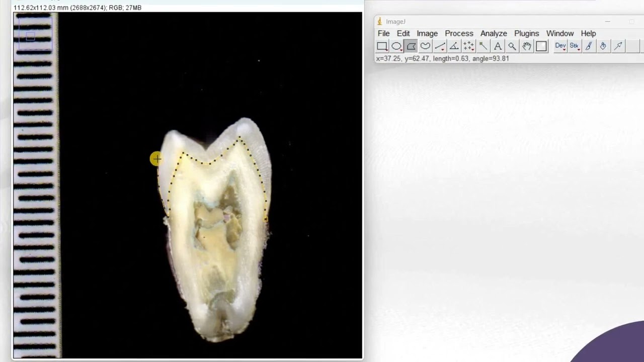Open the Image menu
644x362 pixels.
coord(427,33)
